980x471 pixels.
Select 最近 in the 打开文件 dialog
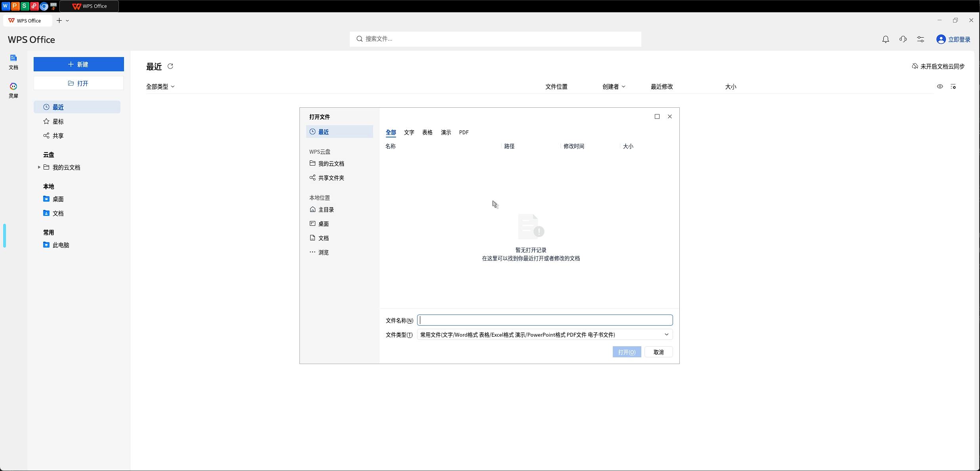coord(339,132)
